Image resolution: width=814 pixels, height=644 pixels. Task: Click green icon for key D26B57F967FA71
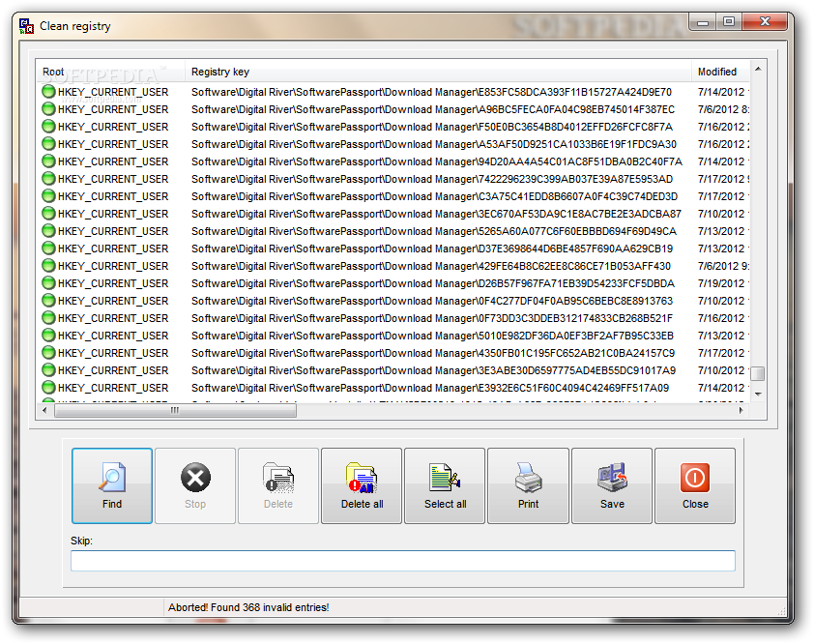click(x=48, y=283)
